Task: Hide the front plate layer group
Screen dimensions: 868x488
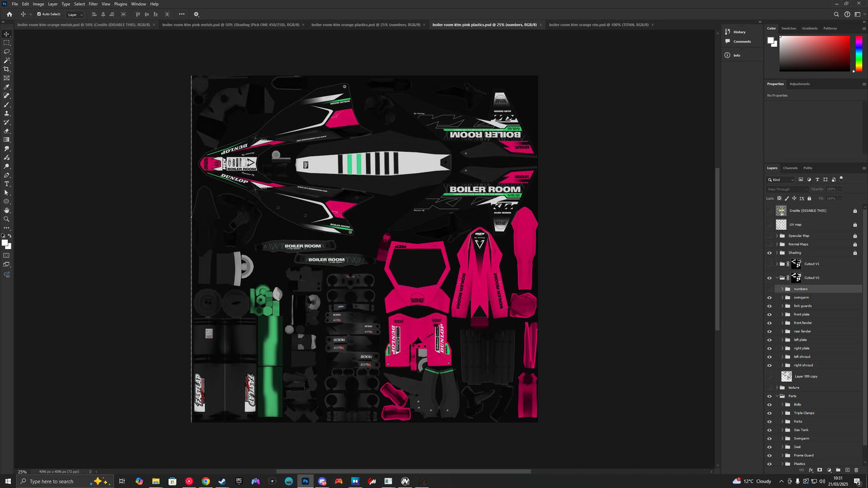Action: pyautogui.click(x=769, y=315)
